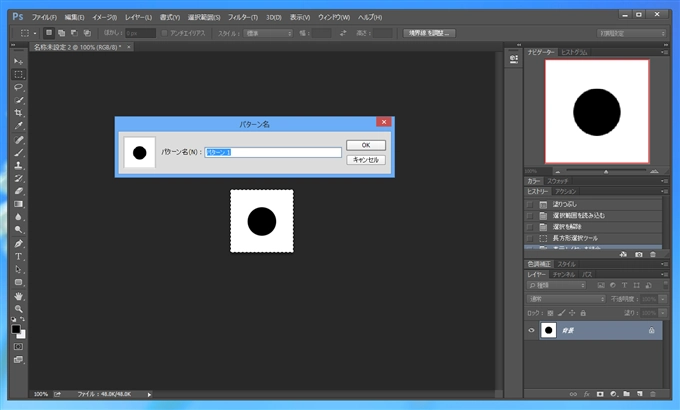Select the Type tool
Viewport: 680px width, 410px height.
pos(18,256)
